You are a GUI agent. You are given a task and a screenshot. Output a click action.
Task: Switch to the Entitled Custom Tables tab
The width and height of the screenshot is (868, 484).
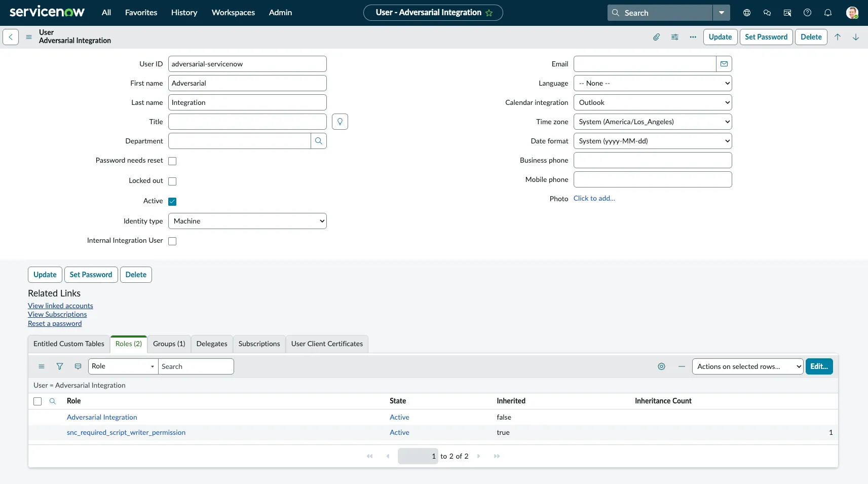pos(69,344)
